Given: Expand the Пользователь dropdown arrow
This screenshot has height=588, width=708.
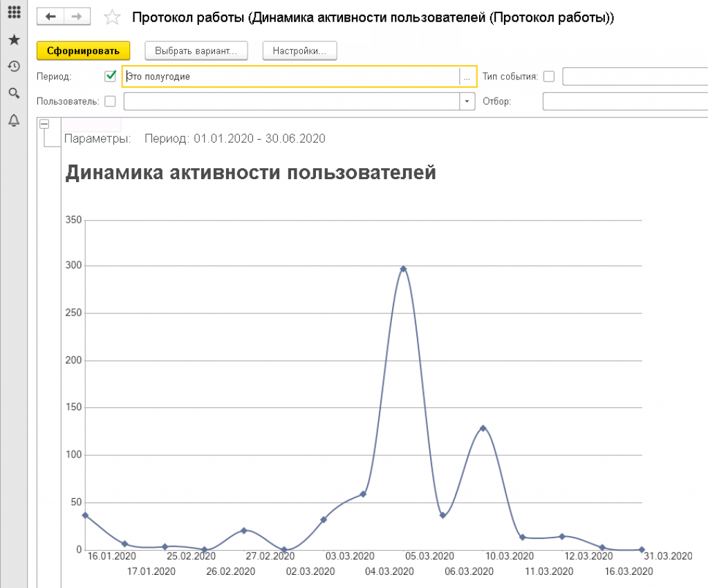Looking at the screenshot, I should click(x=467, y=102).
